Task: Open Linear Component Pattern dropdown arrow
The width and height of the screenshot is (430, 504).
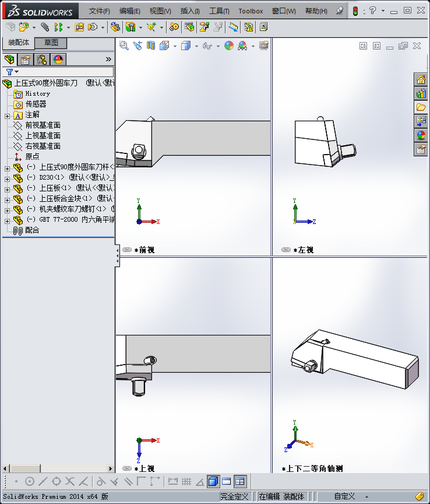Action: [x=68, y=27]
